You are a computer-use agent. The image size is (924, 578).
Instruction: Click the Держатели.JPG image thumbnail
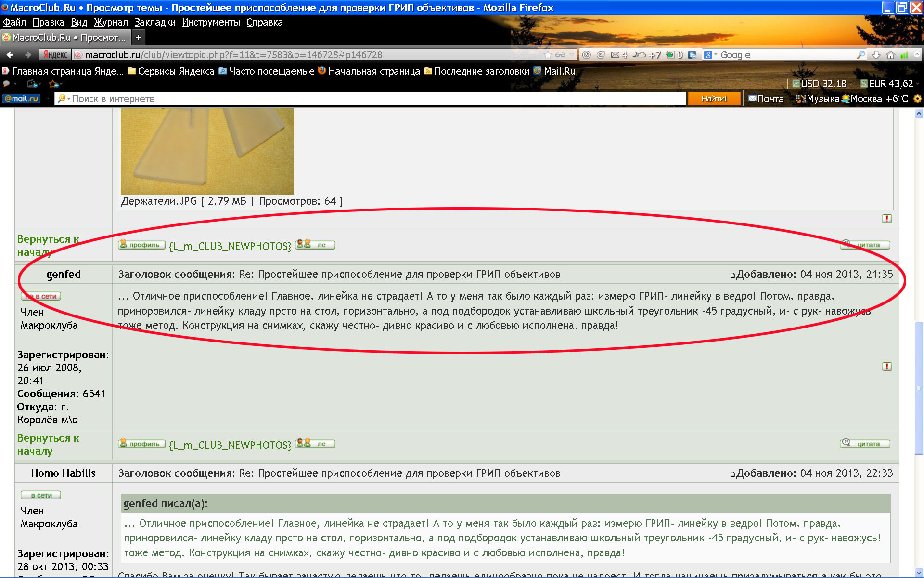207,151
